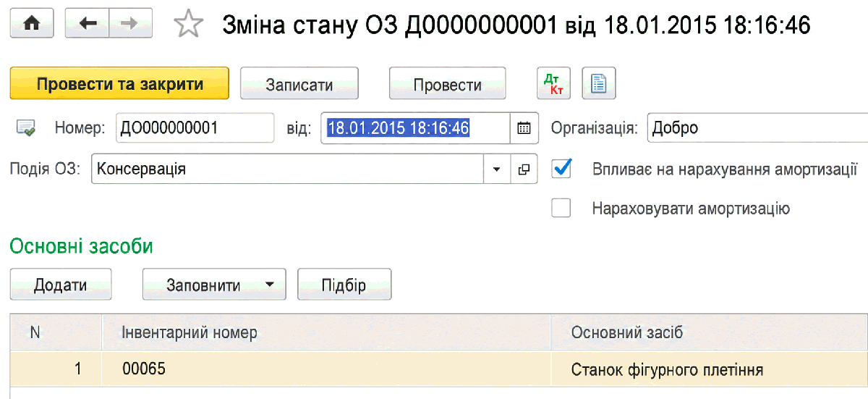Open the document report sheet icon

598,84
